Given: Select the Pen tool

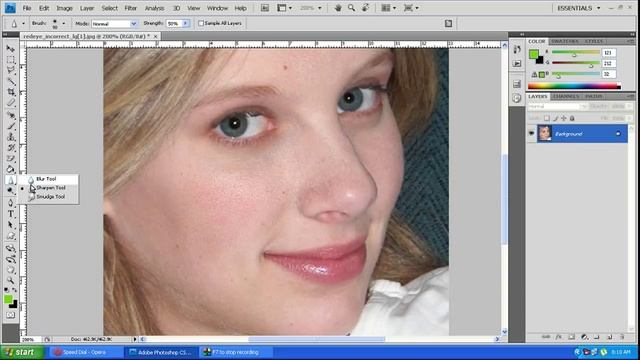Looking at the screenshot, I should coord(11,203).
